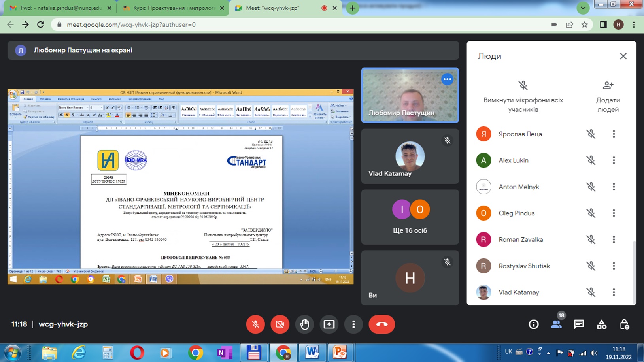Click the Present now screen share icon
The image size is (644, 362).
tap(329, 324)
